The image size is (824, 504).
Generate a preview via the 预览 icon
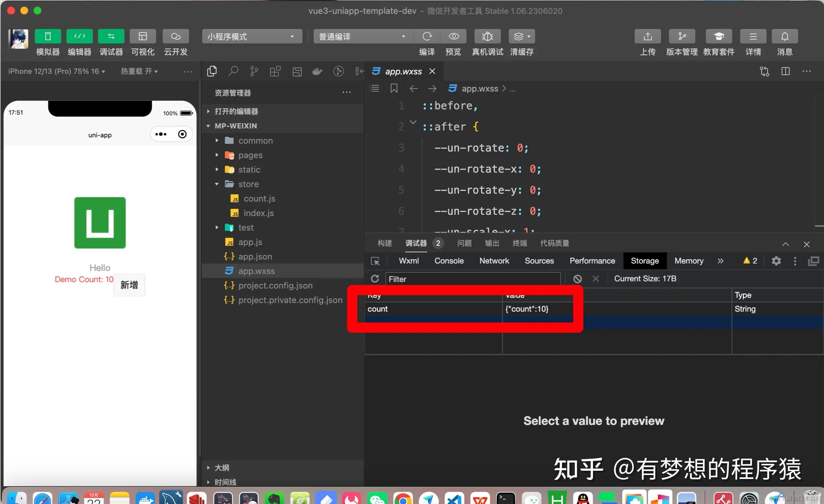pos(454,36)
